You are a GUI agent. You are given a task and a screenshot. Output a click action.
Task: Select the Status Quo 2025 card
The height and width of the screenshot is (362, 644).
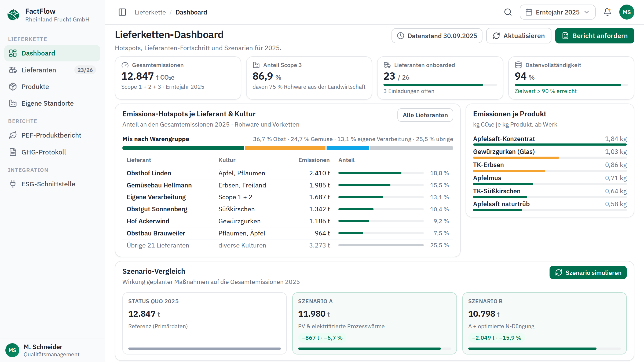coord(204,323)
